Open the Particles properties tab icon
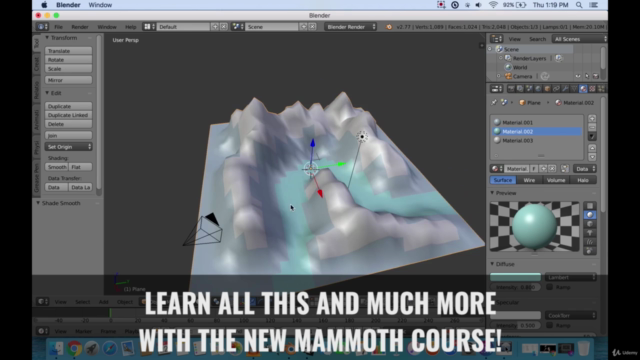Screen dimensions: 640x360 pos(601,89)
